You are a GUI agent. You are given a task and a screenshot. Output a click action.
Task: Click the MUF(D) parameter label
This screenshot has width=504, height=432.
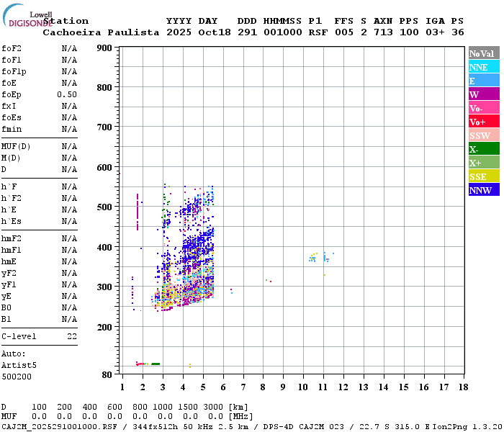pos(16,147)
